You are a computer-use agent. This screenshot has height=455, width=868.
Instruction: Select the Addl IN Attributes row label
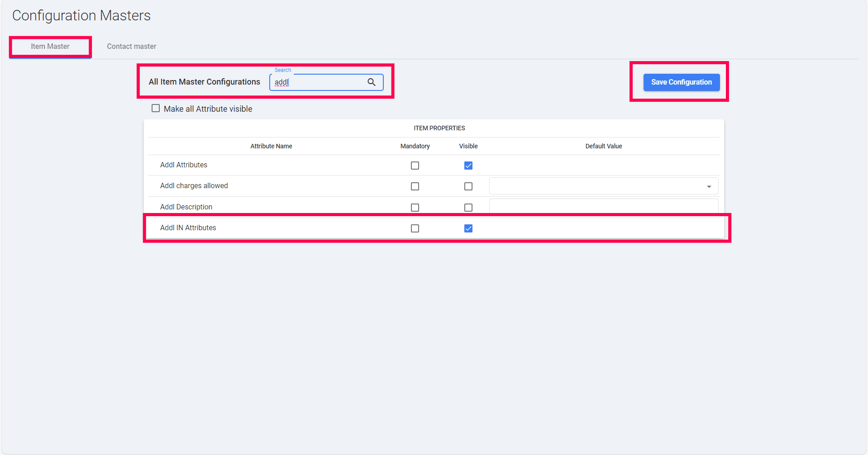(188, 228)
